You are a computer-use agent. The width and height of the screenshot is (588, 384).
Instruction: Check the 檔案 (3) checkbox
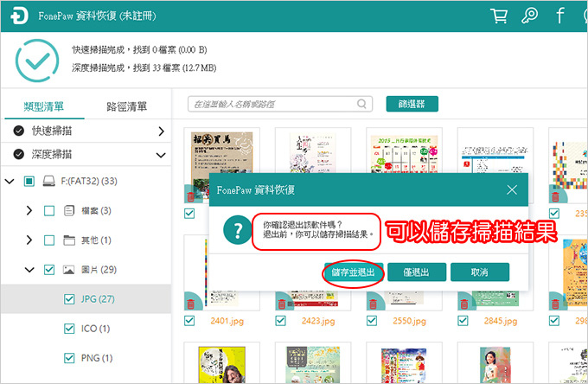click(x=49, y=211)
